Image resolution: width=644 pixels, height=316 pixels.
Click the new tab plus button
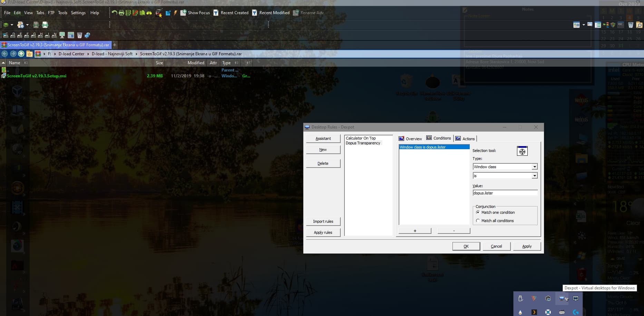click(x=115, y=45)
